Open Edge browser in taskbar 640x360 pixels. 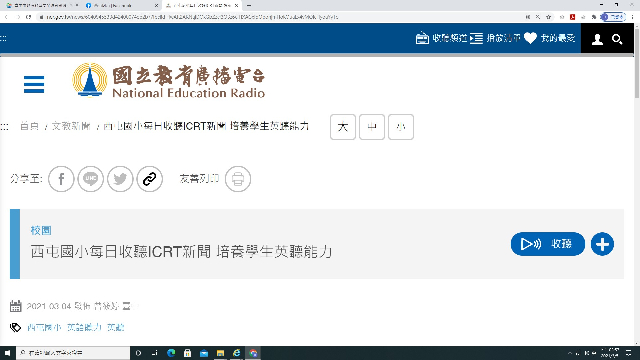coord(171,353)
